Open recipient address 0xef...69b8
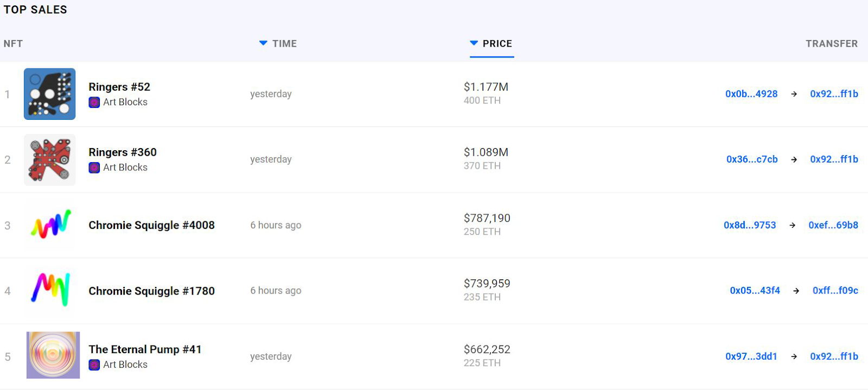The image size is (868, 390). [833, 225]
